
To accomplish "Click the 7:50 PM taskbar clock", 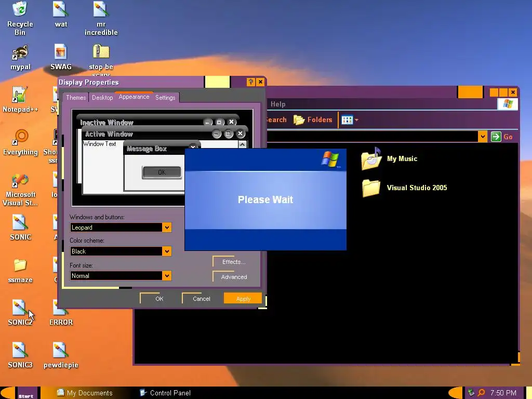I will click(x=503, y=393).
